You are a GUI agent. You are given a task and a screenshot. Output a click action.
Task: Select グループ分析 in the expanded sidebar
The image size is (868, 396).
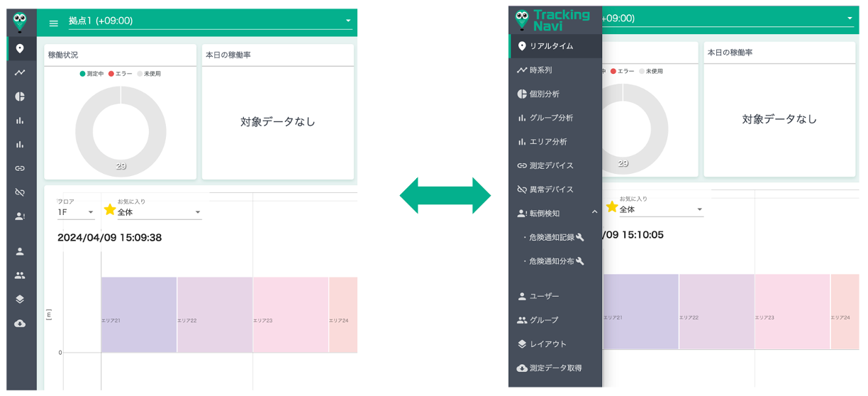click(550, 118)
